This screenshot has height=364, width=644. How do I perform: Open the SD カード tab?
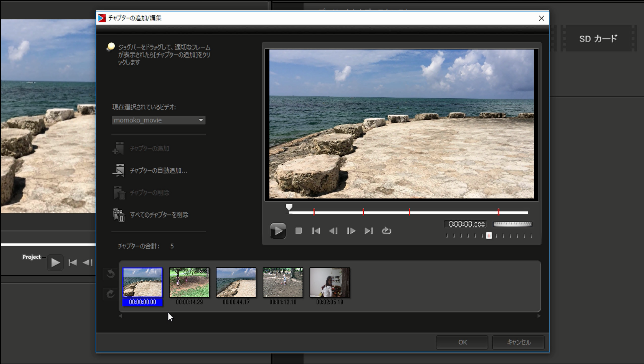point(598,39)
